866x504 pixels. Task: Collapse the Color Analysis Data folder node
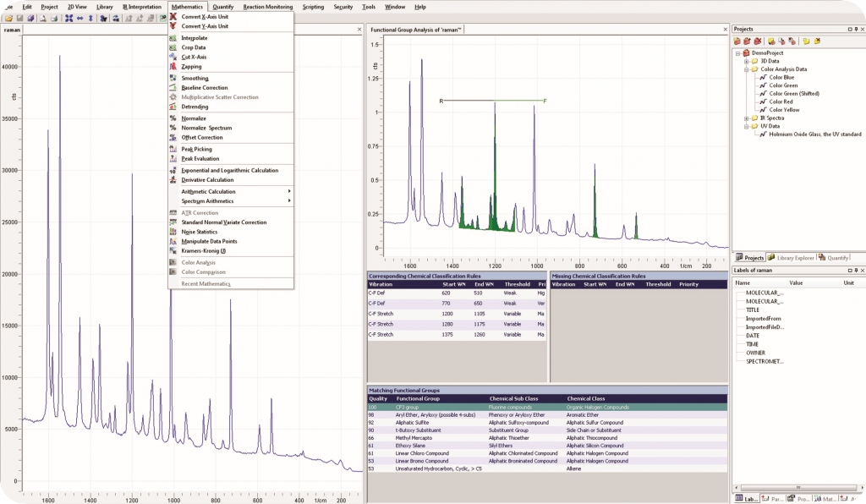746,69
